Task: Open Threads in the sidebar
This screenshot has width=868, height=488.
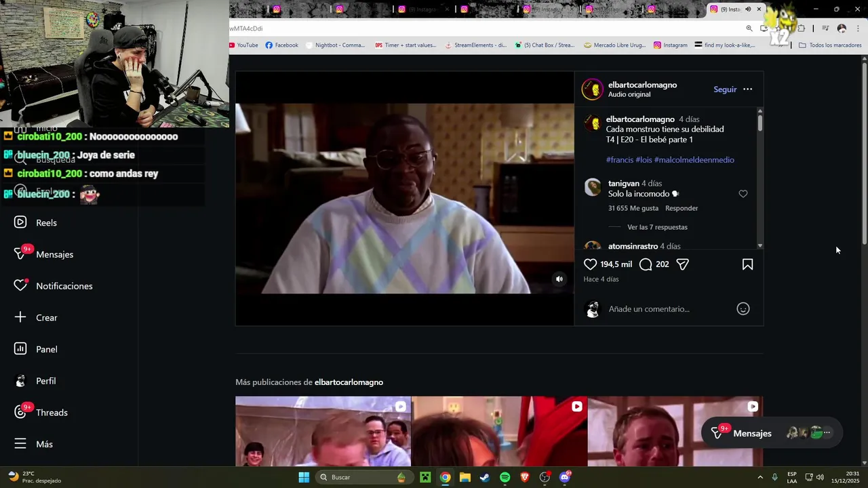Action: (x=41, y=412)
